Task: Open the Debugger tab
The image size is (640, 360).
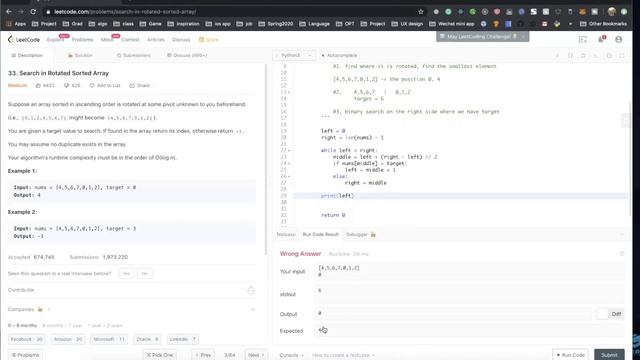Action: point(360,235)
